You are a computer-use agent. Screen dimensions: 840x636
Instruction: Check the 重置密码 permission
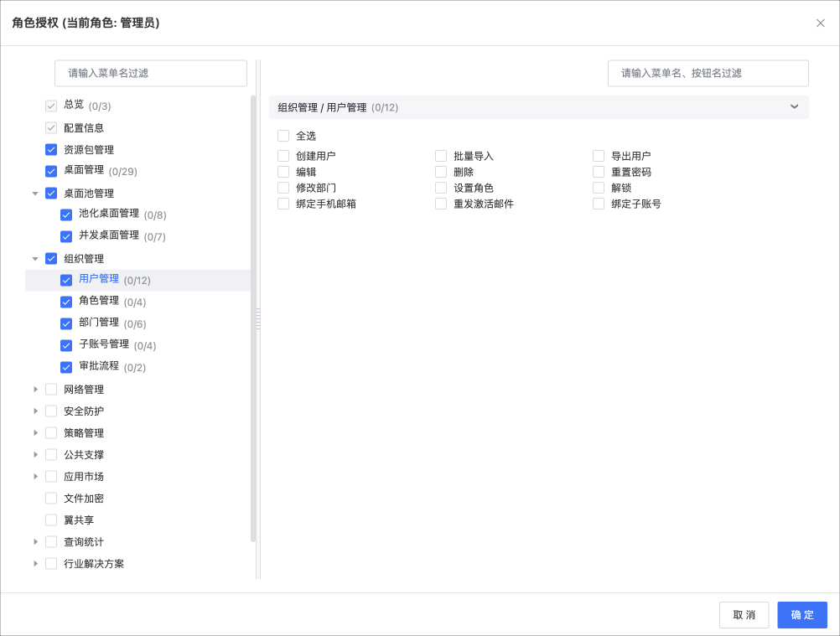point(599,171)
